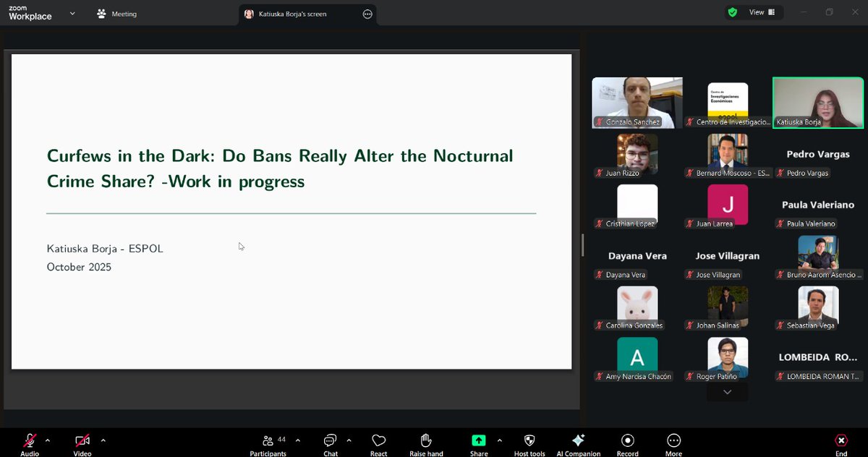Image resolution: width=868 pixels, height=457 pixels.
Task: Expand the caret beside Participants
Action: tap(297, 440)
